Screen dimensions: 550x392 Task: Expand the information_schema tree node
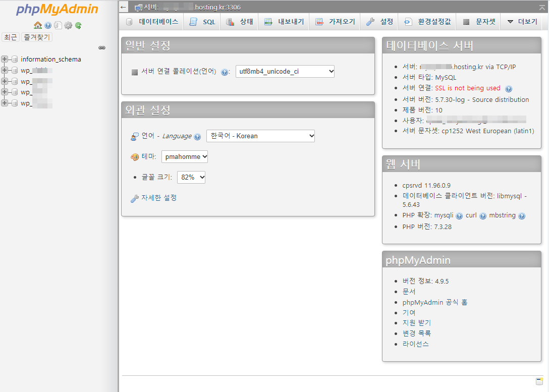[x=5, y=59]
